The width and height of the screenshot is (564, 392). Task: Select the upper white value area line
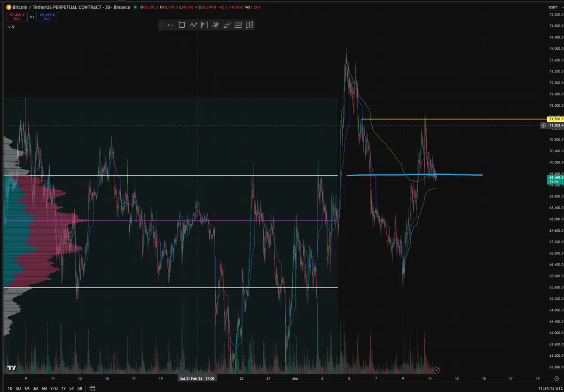pos(170,175)
